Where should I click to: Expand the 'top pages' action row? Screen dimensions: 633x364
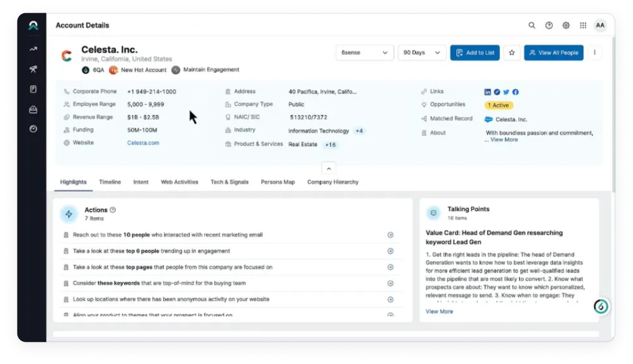point(390,267)
